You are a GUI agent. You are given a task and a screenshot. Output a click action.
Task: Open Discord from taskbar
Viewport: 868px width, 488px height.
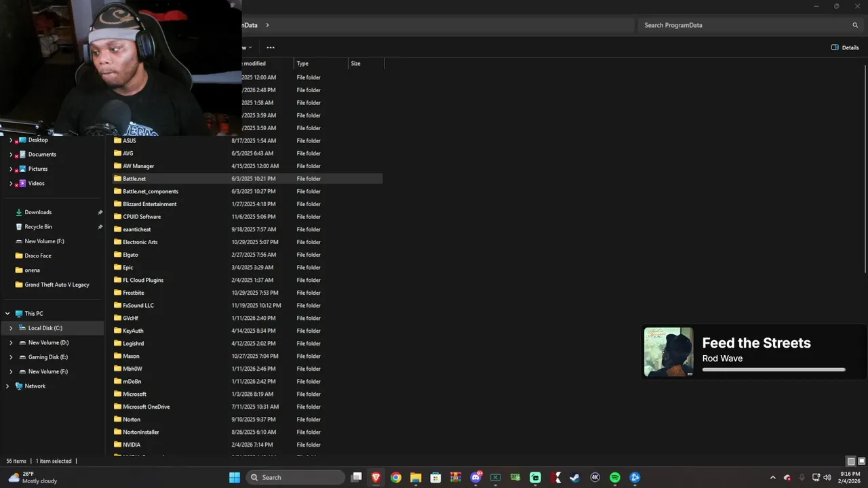click(475, 477)
